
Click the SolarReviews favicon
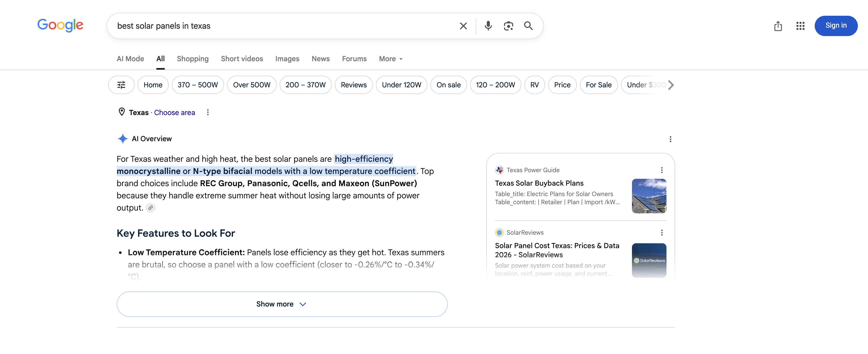click(x=499, y=233)
